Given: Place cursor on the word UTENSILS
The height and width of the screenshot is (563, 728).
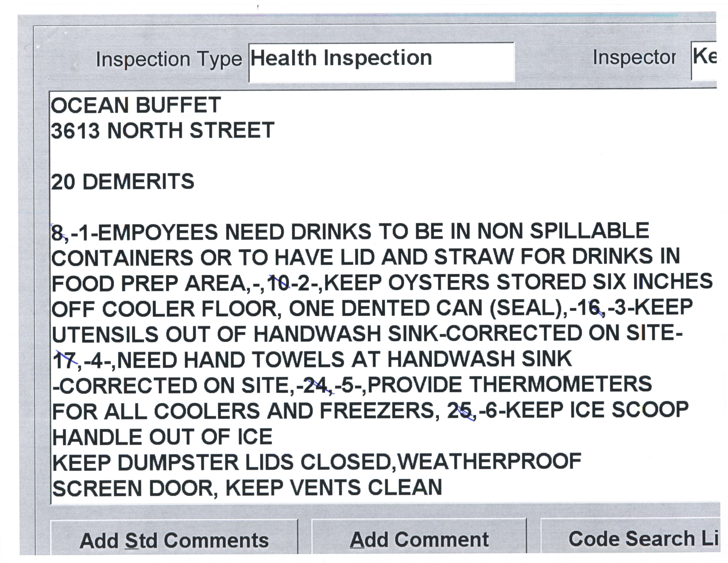Looking at the screenshot, I should tap(105, 334).
